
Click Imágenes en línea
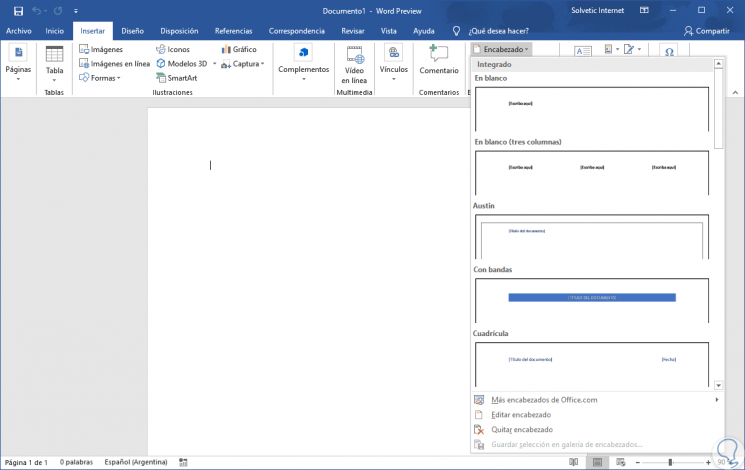click(114, 64)
